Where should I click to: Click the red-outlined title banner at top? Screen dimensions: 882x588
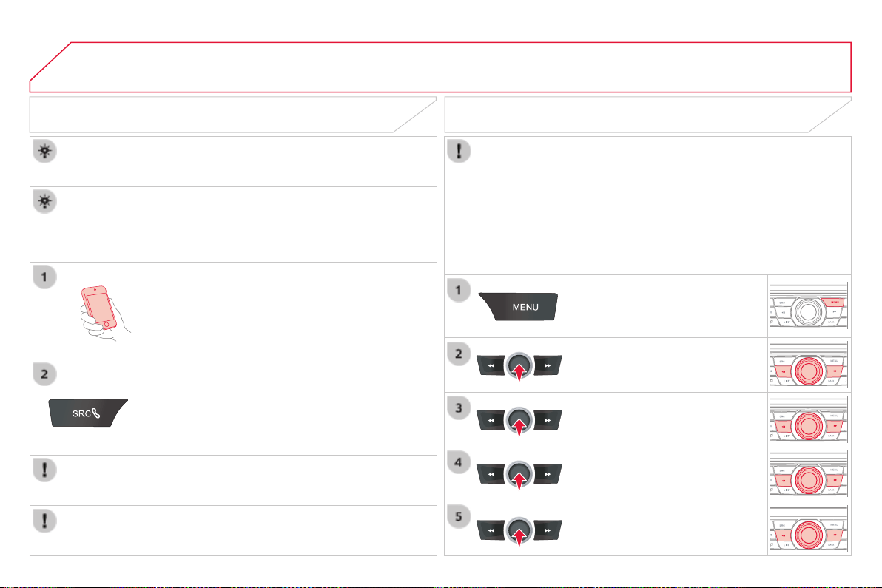click(440, 67)
